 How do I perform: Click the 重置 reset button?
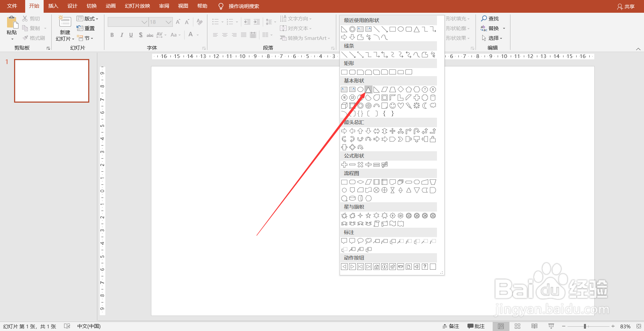pos(86,29)
